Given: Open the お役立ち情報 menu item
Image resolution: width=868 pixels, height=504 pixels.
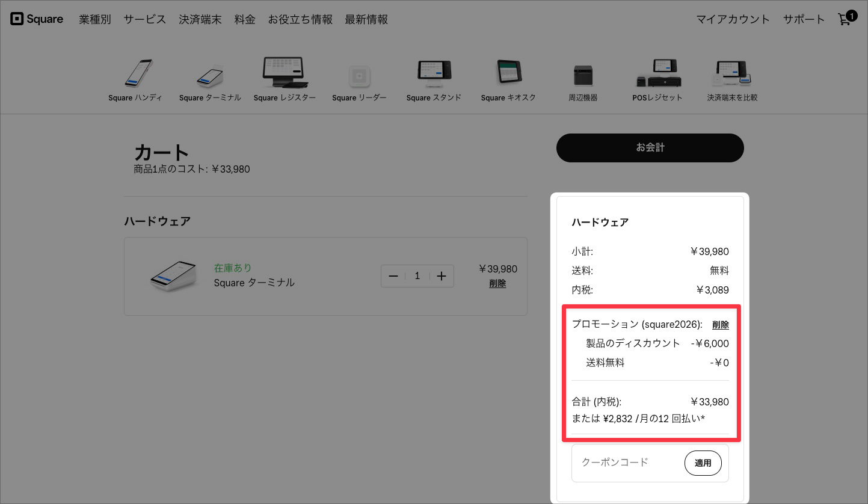Looking at the screenshot, I should (x=300, y=19).
